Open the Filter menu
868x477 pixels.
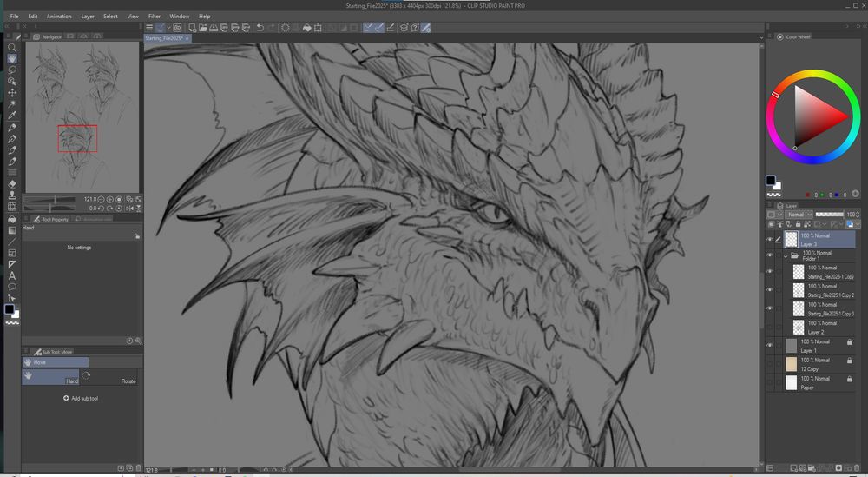tap(155, 16)
